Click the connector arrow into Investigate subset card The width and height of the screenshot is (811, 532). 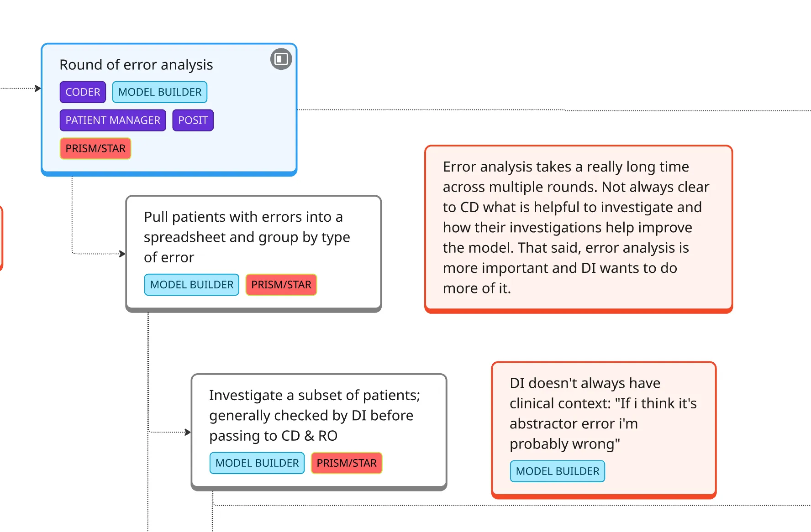click(187, 432)
